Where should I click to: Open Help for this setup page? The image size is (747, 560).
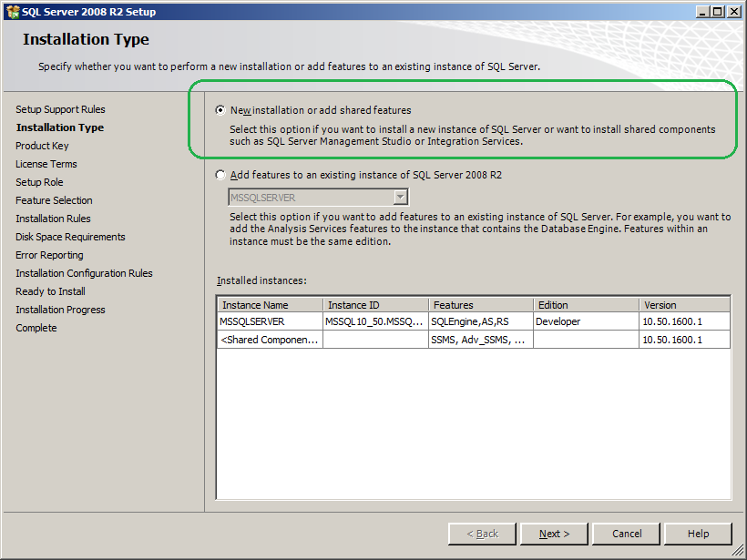698,534
